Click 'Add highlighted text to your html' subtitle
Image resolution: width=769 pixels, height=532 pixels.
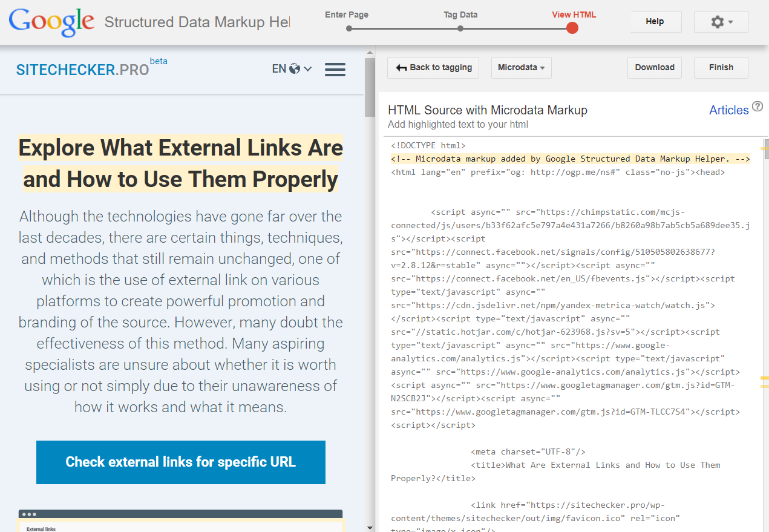point(458,125)
